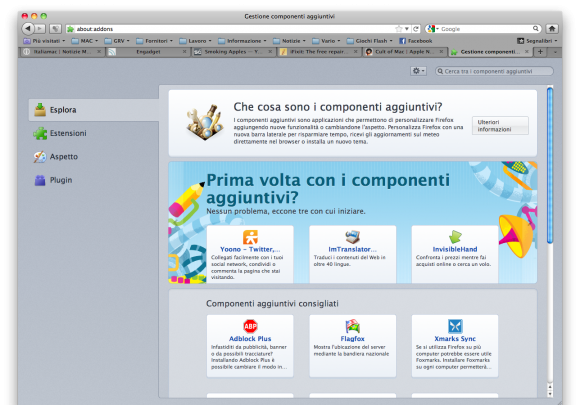Go forward with the Forward arrow button
This screenshot has width=580, height=405.
pos(40,28)
